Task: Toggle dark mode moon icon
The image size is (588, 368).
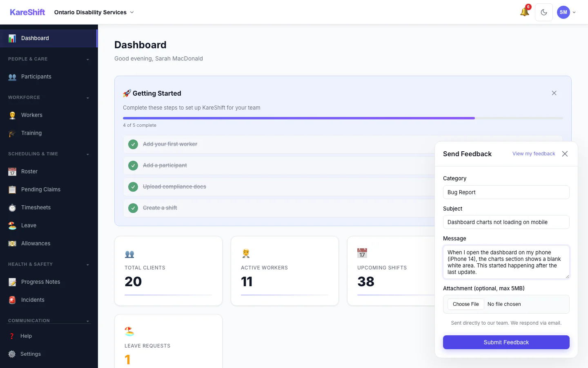Action: click(544, 12)
